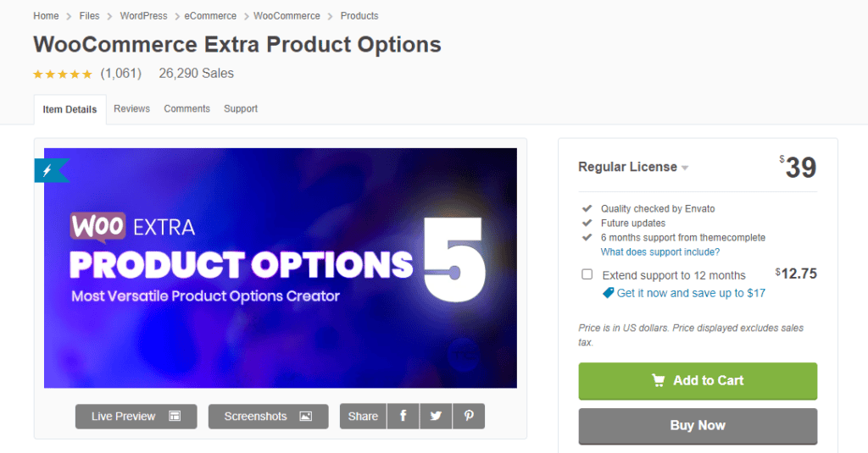Share the item on Facebook
The image size is (868, 453).
pyautogui.click(x=403, y=416)
